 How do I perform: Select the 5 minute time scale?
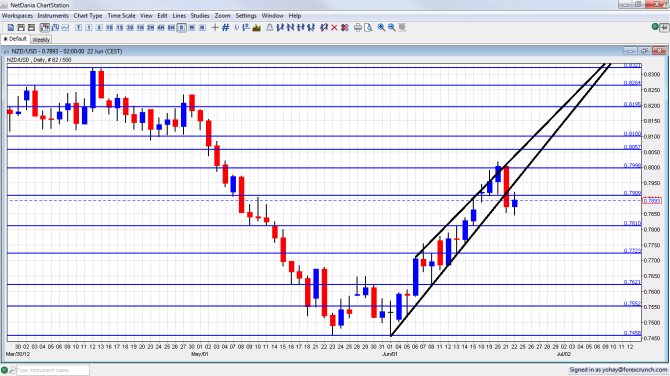pyautogui.click(x=99, y=27)
